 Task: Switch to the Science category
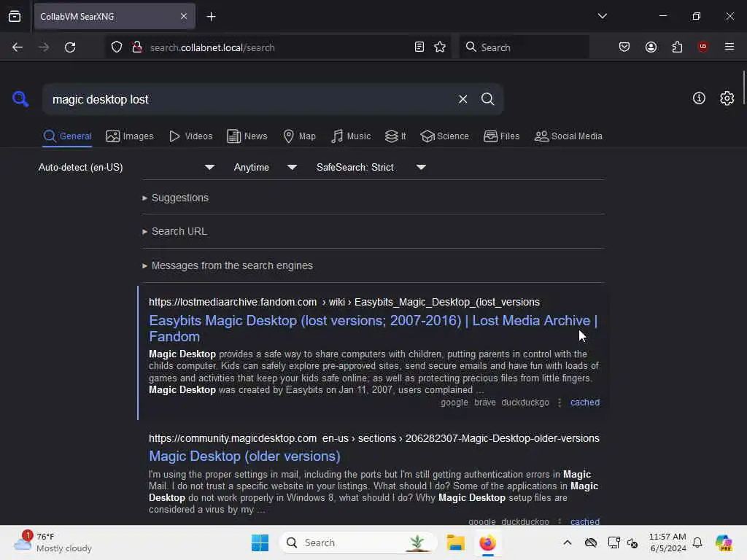(444, 136)
